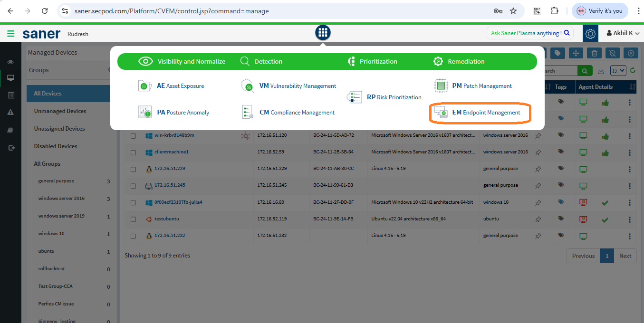The image size is (644, 323).
Task: Open the list report icon in left sidebar
Action: [x=10, y=95]
